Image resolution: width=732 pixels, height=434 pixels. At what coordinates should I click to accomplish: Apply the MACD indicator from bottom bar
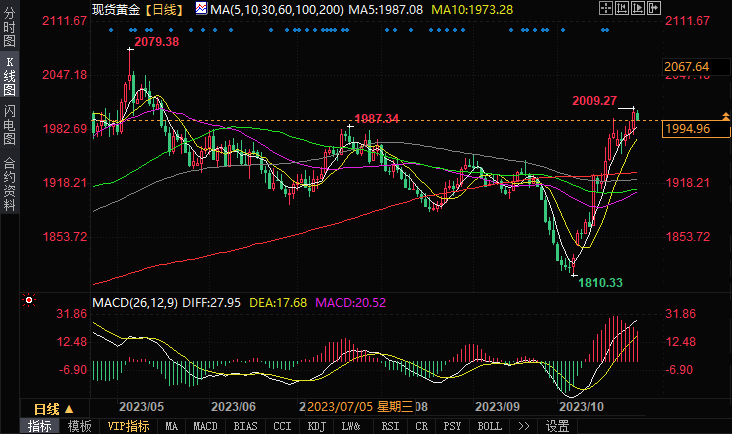205,426
